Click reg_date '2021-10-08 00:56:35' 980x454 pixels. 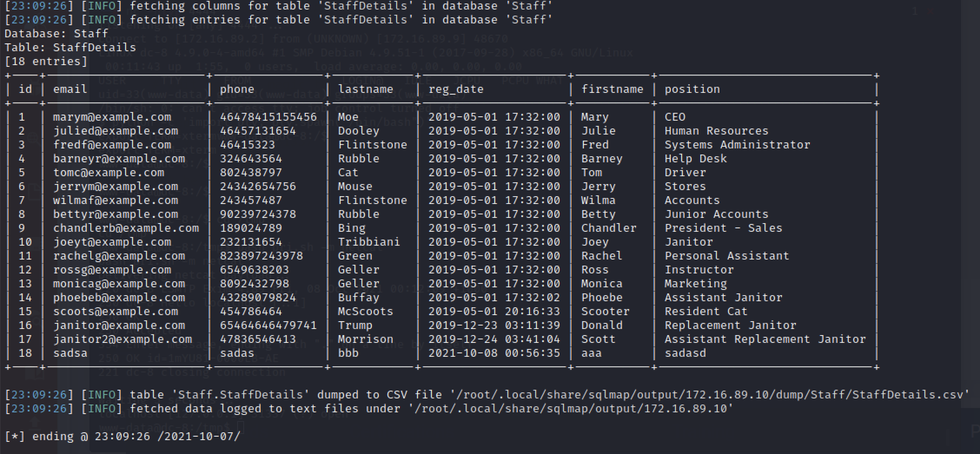(x=494, y=353)
